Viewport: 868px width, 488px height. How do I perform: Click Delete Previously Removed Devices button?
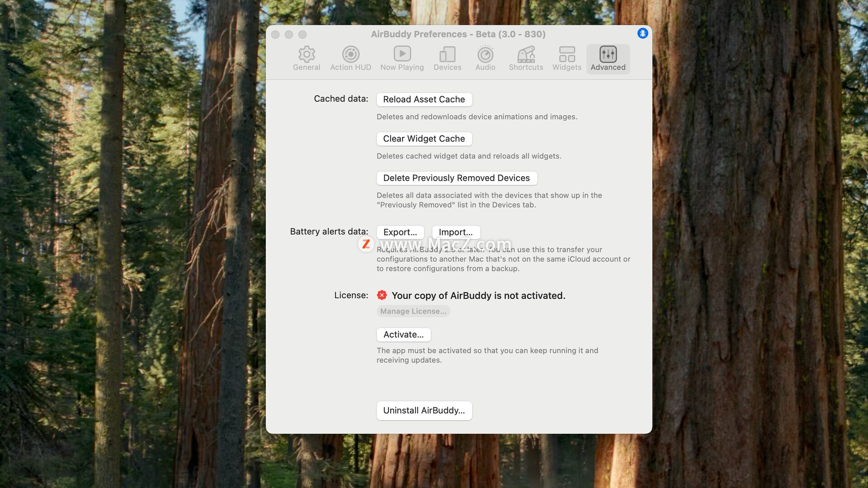(457, 178)
